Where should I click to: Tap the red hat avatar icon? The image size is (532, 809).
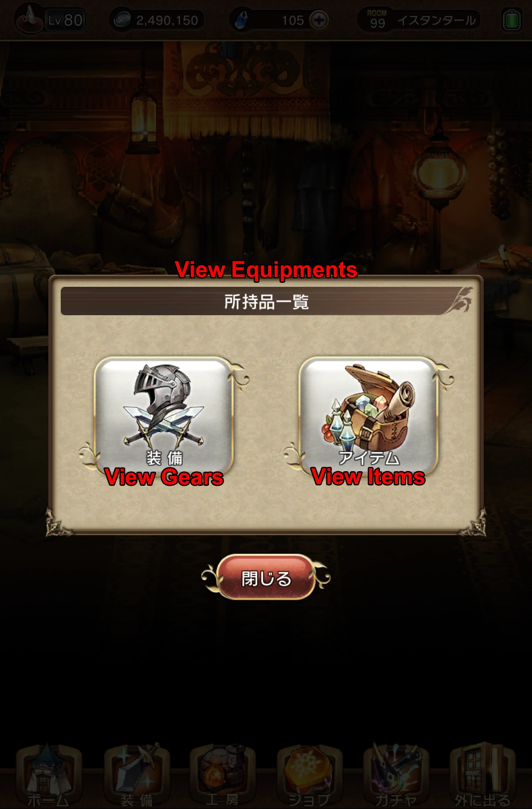click(x=29, y=19)
